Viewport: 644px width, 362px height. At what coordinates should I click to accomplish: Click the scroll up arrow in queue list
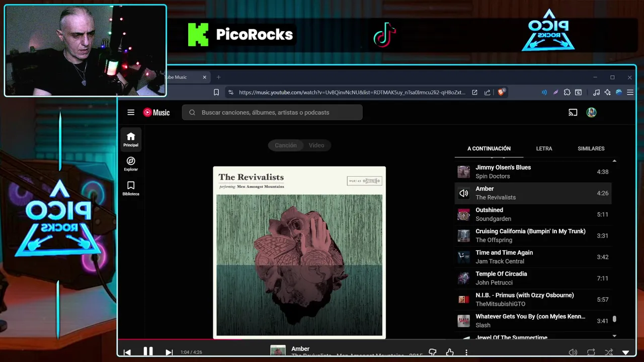click(614, 161)
